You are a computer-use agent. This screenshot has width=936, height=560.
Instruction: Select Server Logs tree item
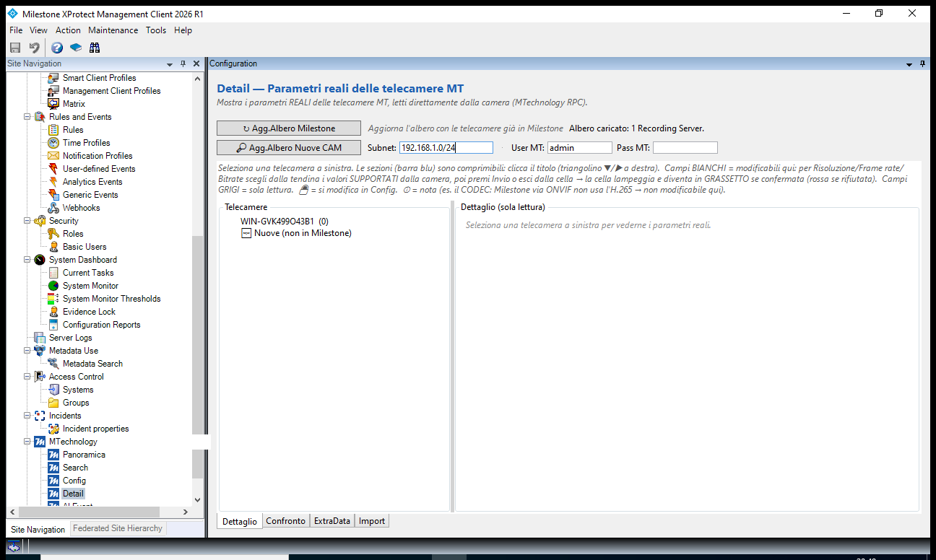70,338
